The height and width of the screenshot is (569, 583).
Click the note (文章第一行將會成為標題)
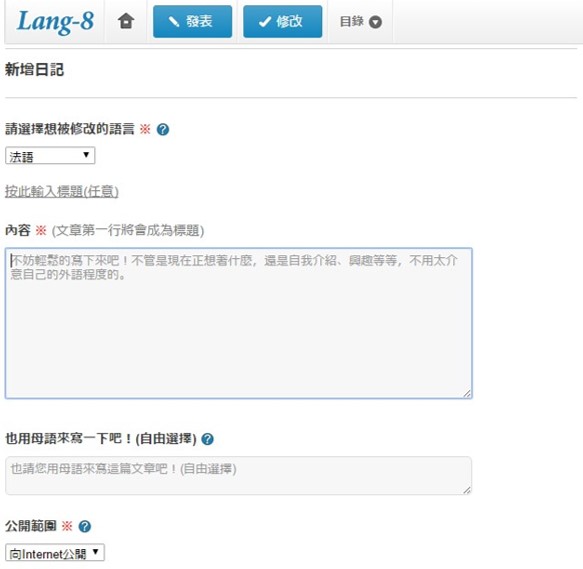point(128,231)
